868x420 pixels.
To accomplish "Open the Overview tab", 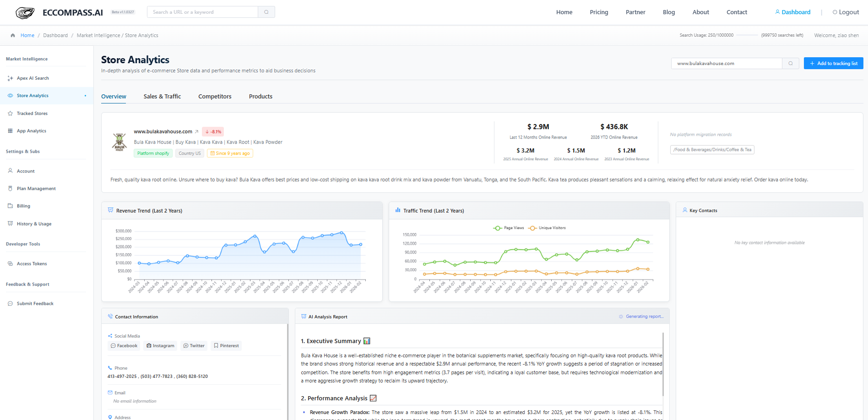I will pyautogui.click(x=114, y=97).
